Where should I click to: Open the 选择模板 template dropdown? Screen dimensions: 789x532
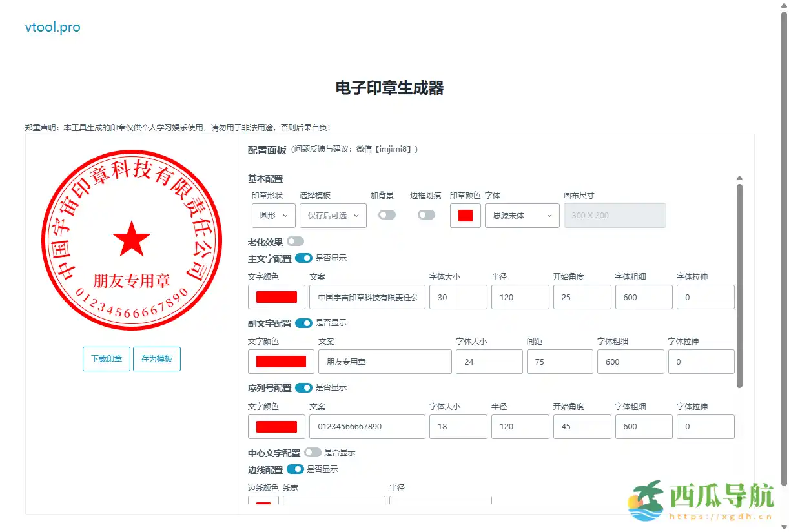(x=333, y=216)
